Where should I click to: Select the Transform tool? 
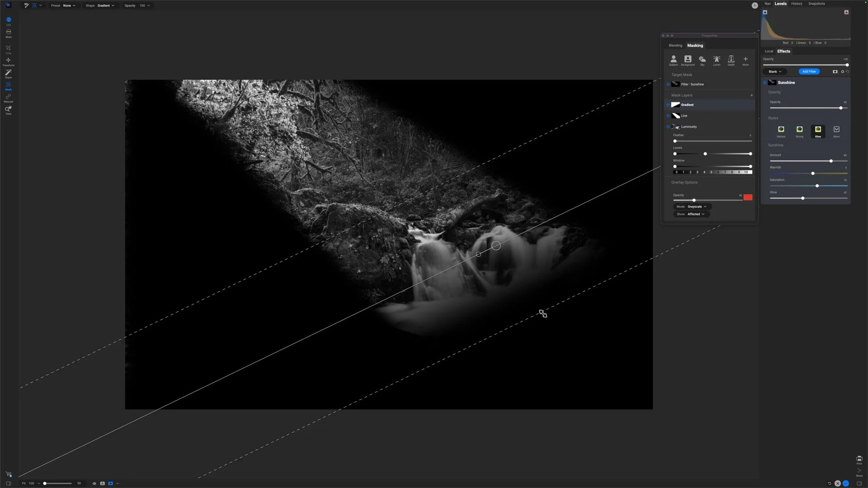8,61
